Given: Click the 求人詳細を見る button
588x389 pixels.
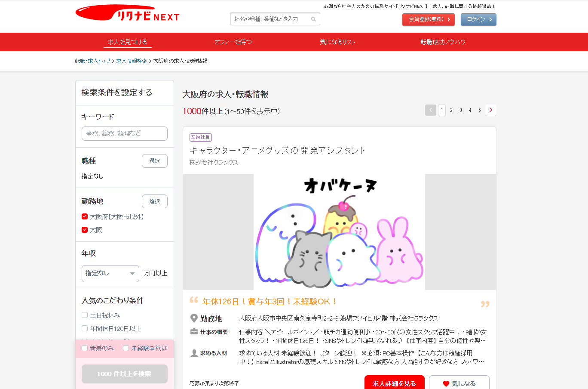Looking at the screenshot, I should pyautogui.click(x=395, y=383).
